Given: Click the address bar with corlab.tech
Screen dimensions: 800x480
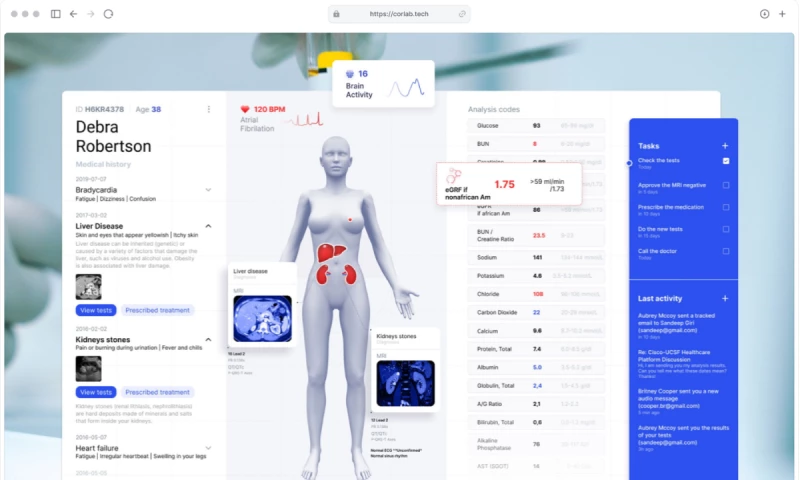Looking at the screenshot, I should pyautogui.click(x=399, y=14).
